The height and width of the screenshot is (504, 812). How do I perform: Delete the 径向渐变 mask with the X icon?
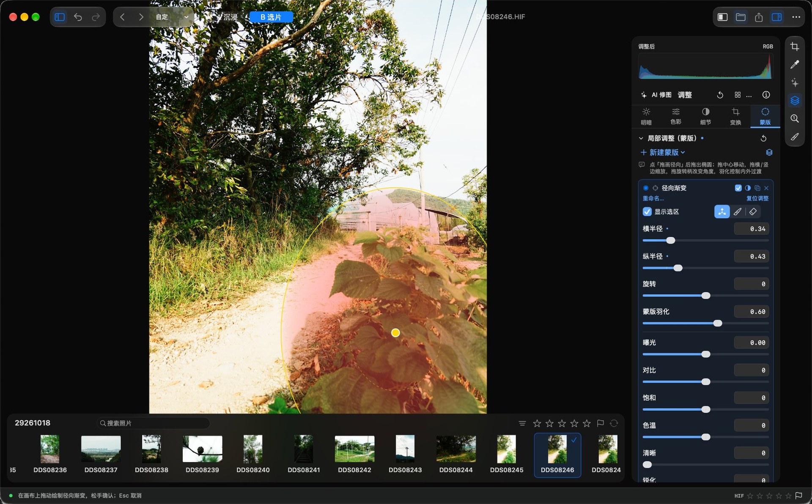pyautogui.click(x=766, y=188)
